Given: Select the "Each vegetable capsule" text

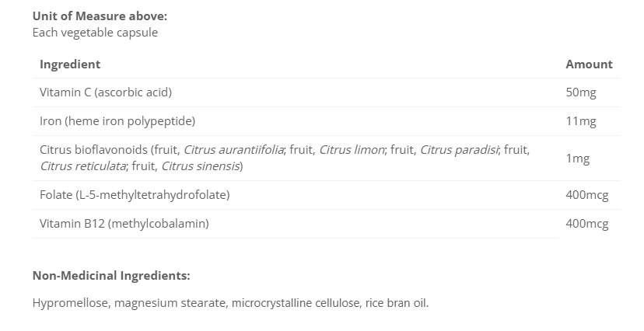Looking at the screenshot, I should (x=95, y=33).
